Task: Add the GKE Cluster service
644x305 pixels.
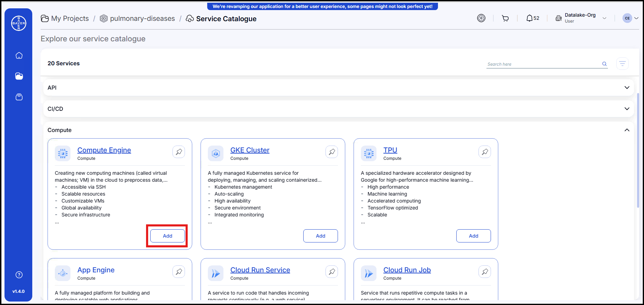Action: 321,236
